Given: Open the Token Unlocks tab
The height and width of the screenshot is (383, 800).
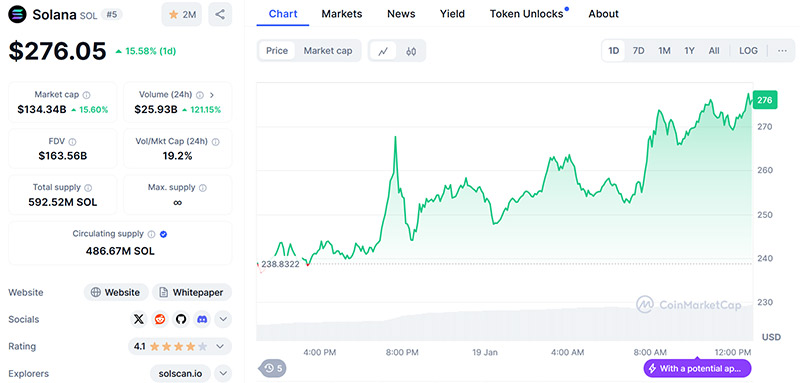Looking at the screenshot, I should coord(529,14).
